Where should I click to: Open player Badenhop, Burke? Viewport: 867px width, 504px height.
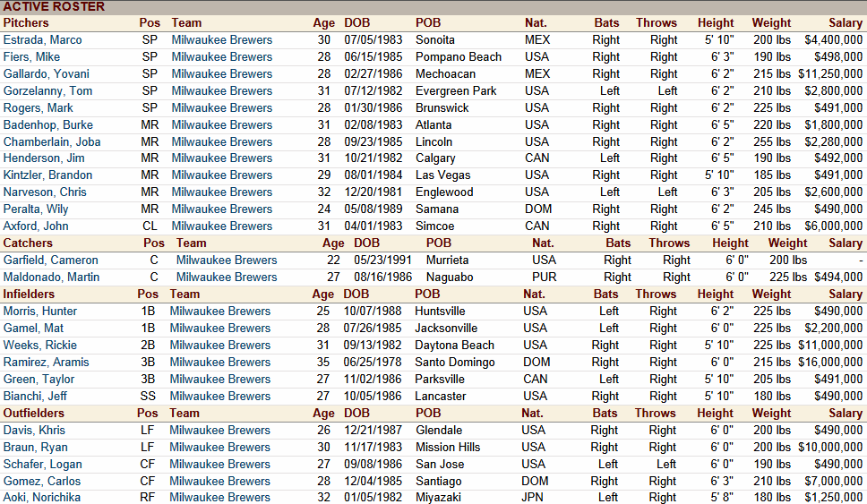(x=48, y=125)
